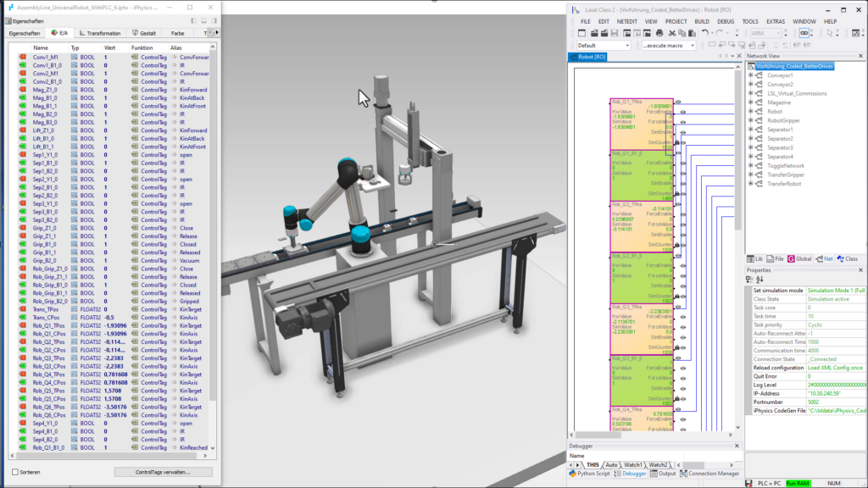Select the TransferRobot tree item
This screenshot has width=868, height=488.
[x=784, y=184]
